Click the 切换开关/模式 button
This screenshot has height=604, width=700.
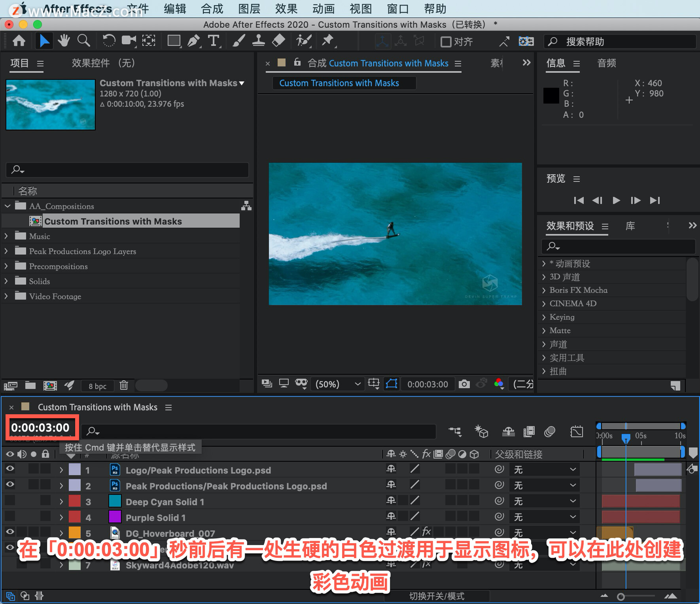437,596
